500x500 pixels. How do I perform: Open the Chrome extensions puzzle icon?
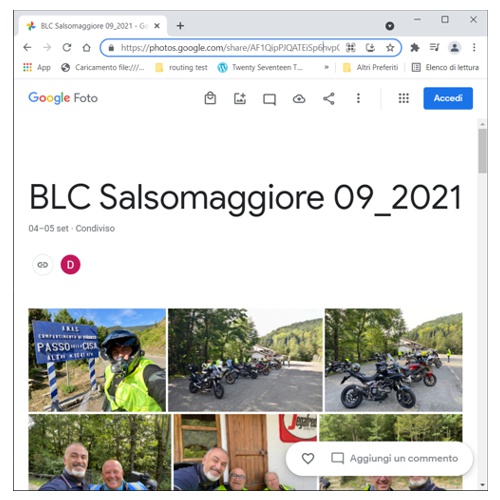pyautogui.click(x=415, y=48)
